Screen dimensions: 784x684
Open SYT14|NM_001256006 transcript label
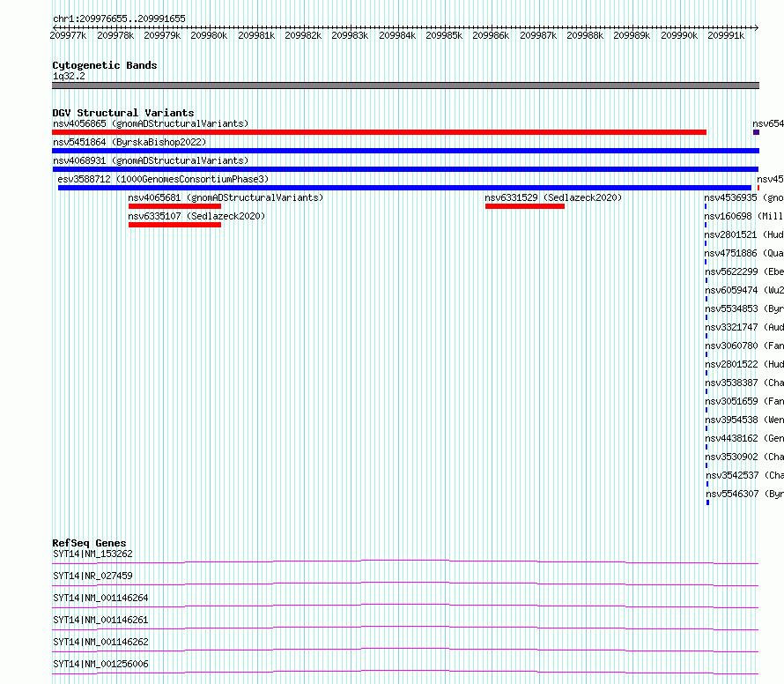coord(100,664)
